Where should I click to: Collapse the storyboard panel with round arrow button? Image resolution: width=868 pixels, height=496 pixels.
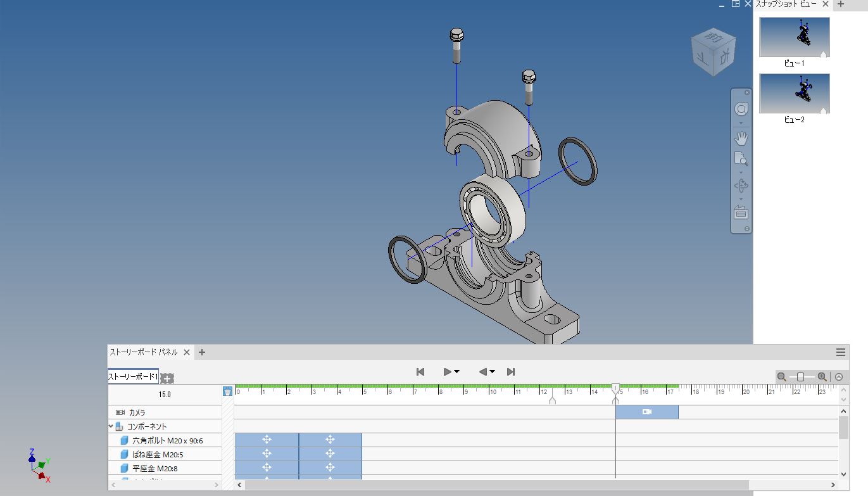pos(839,377)
